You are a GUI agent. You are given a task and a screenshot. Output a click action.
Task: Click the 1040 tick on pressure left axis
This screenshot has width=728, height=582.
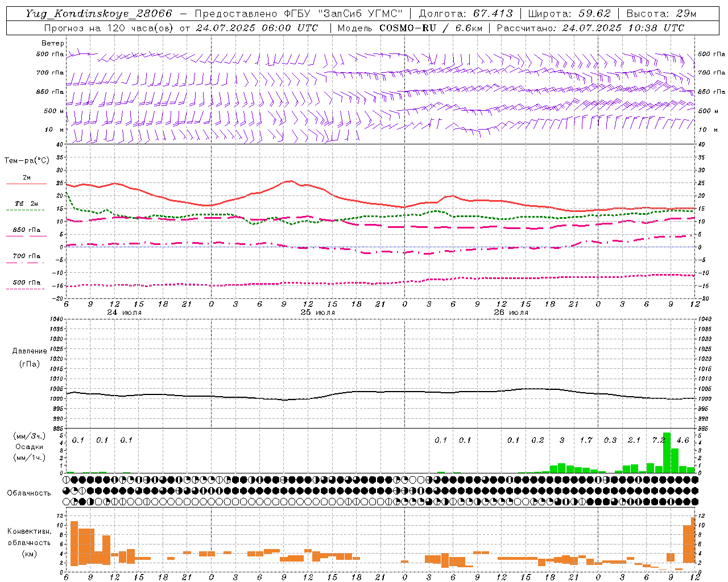[57, 319]
